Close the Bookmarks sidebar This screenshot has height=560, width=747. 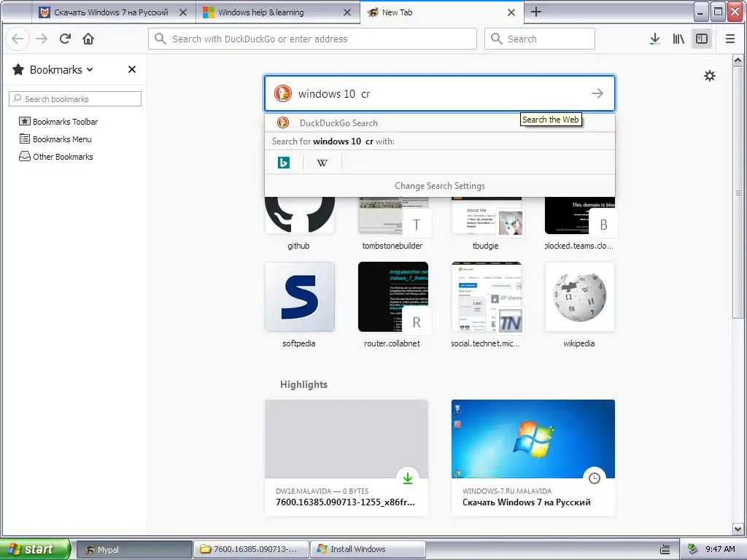pos(132,69)
